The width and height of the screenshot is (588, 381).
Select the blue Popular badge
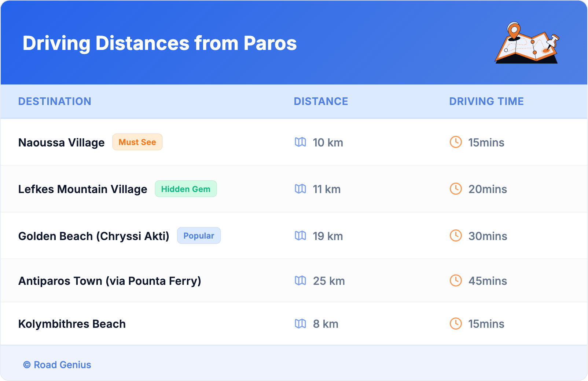click(199, 236)
